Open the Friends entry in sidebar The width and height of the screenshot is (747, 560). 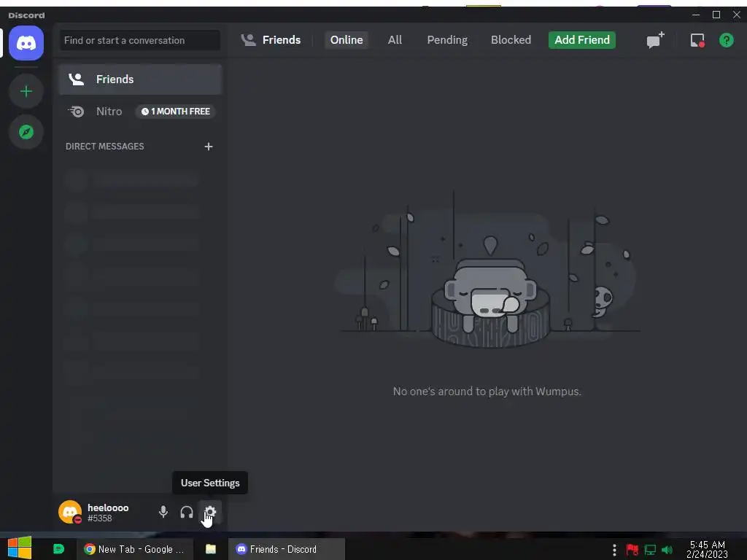tap(141, 79)
